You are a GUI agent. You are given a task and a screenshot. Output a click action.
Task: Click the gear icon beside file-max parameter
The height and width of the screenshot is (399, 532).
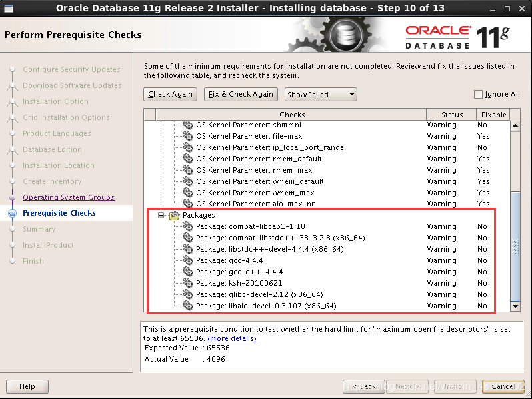coord(187,136)
